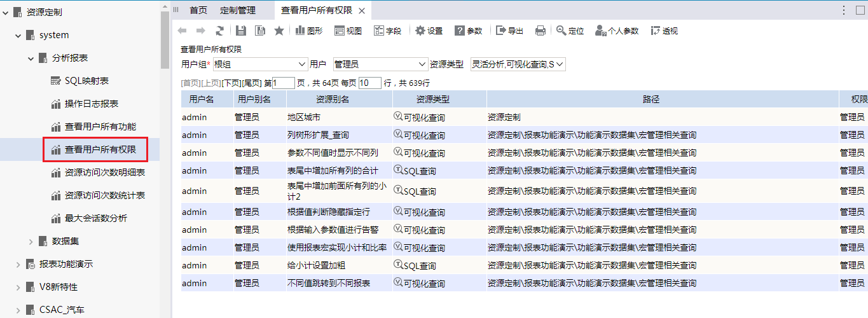Click the 定位 locate tool
This screenshot has height=318, width=868.
click(570, 31)
